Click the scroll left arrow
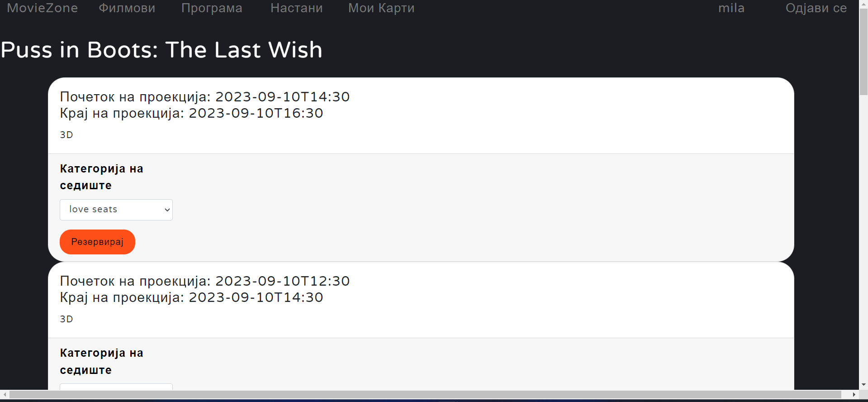The height and width of the screenshot is (402, 868). [5, 395]
